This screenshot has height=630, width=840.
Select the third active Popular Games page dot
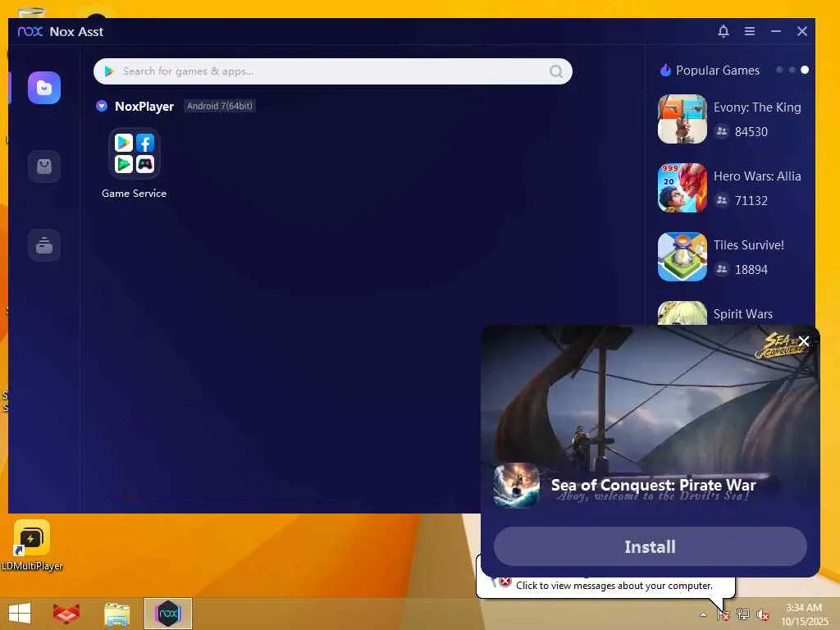(805, 71)
